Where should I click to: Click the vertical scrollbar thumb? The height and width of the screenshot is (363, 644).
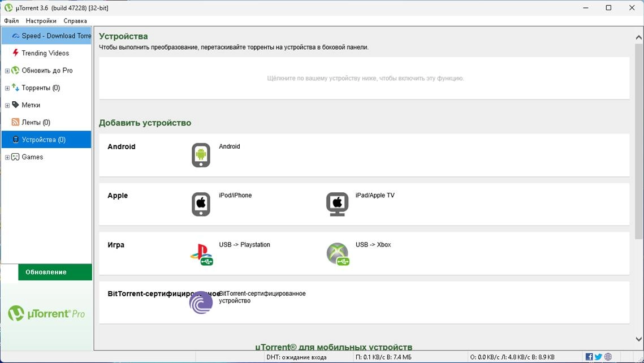(639, 141)
